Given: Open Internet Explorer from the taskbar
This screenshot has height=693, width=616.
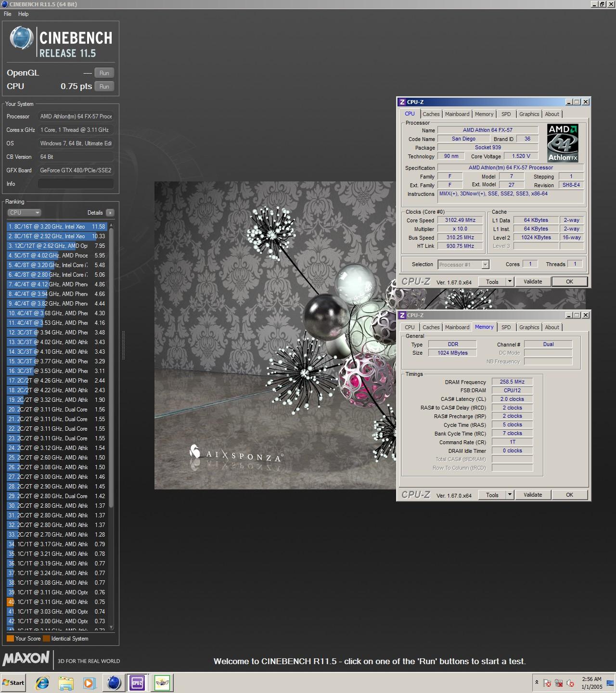Looking at the screenshot, I should 42,682.
